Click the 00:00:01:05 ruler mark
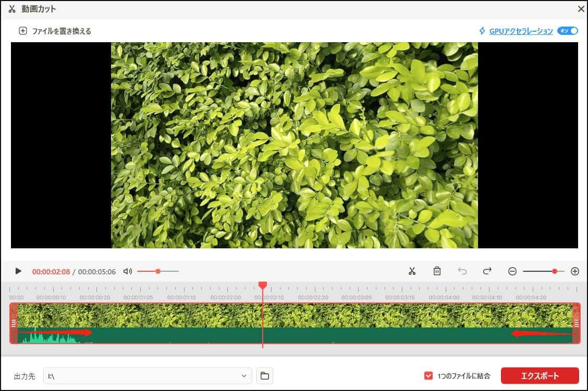This screenshot has height=391, width=588. click(138, 297)
